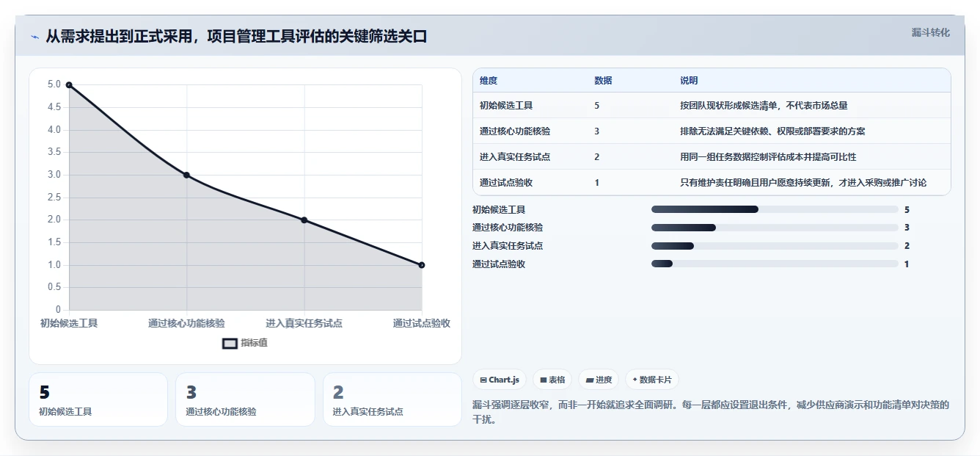Select the data point for 通过试点验收
Image resolution: width=980 pixels, height=456 pixels.
[x=422, y=265]
